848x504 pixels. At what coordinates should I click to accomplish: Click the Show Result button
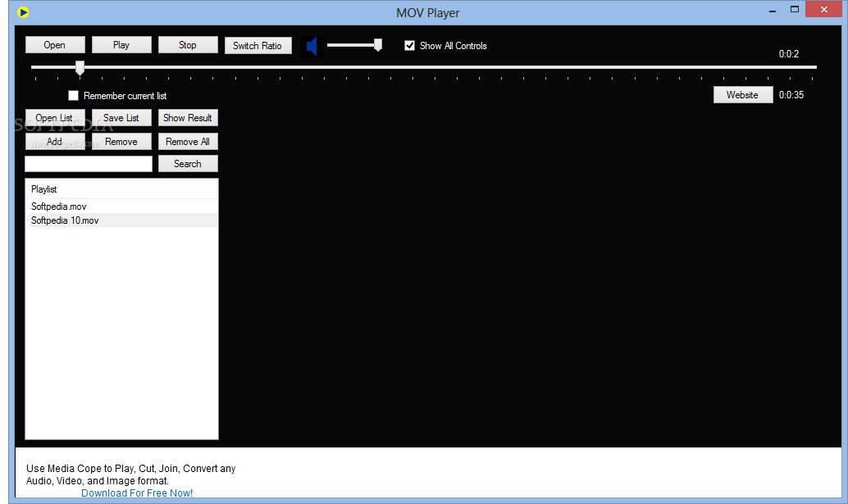[188, 118]
